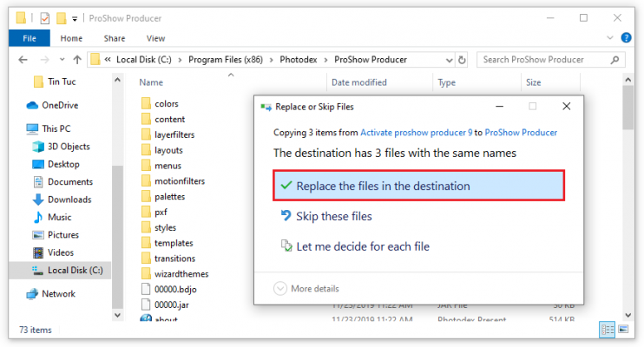
Task: Open Downloads in the sidebar
Action: click(69, 200)
